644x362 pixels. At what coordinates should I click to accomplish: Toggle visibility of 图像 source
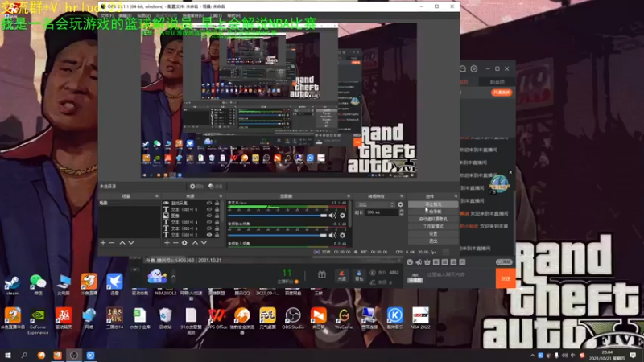[x=209, y=216]
